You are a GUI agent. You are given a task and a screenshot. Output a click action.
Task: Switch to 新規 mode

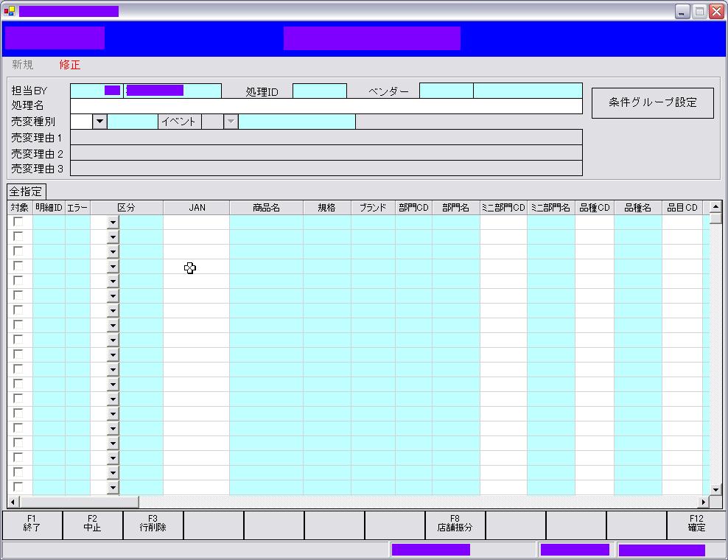click(x=22, y=65)
